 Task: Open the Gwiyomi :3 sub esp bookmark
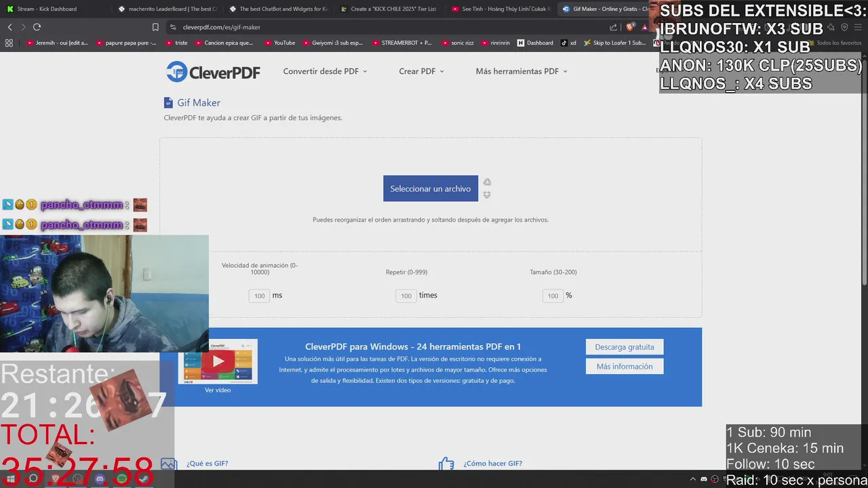[x=332, y=43]
